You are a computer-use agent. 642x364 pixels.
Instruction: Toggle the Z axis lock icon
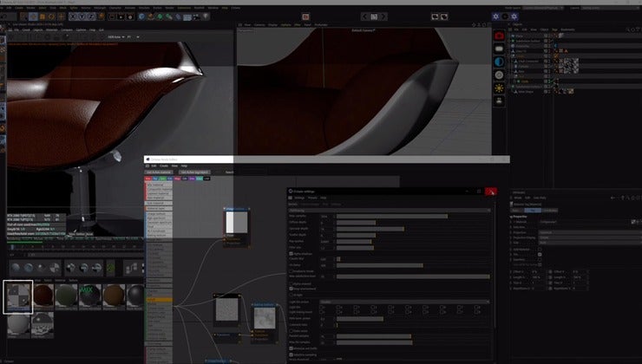(91, 16)
